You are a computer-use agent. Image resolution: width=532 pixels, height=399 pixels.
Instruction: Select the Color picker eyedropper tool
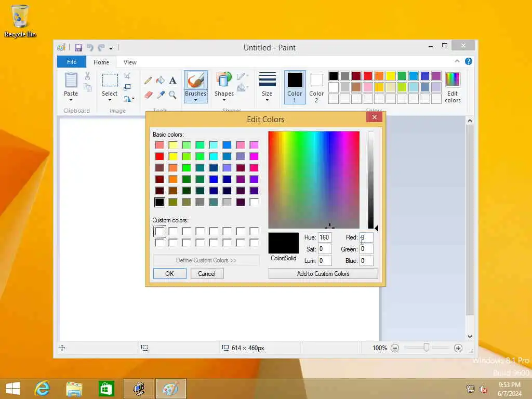pyautogui.click(x=161, y=95)
